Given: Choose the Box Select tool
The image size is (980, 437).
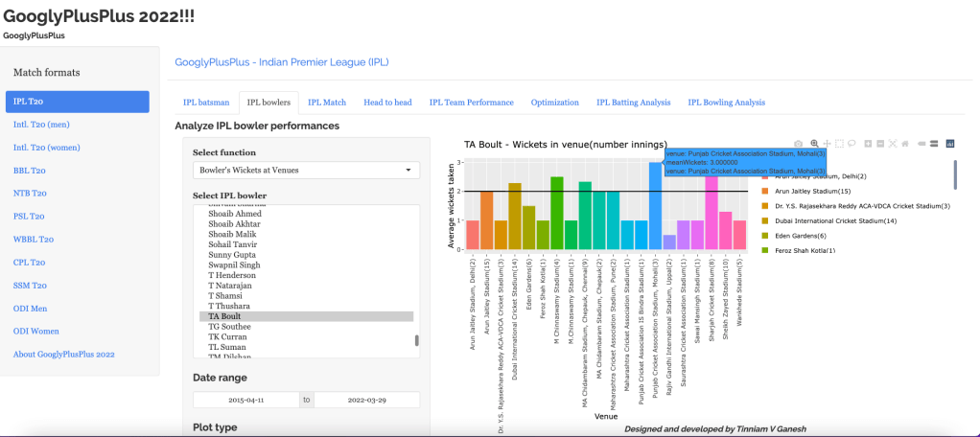Looking at the screenshot, I should [x=839, y=144].
